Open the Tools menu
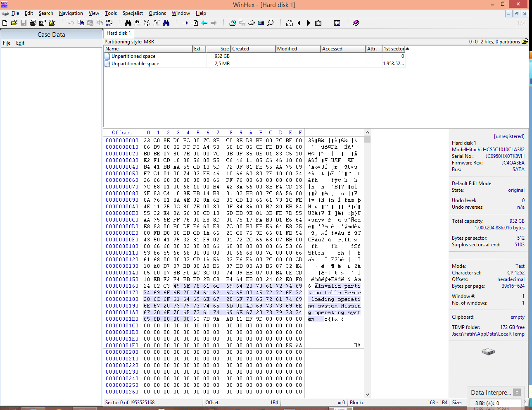 [111, 13]
